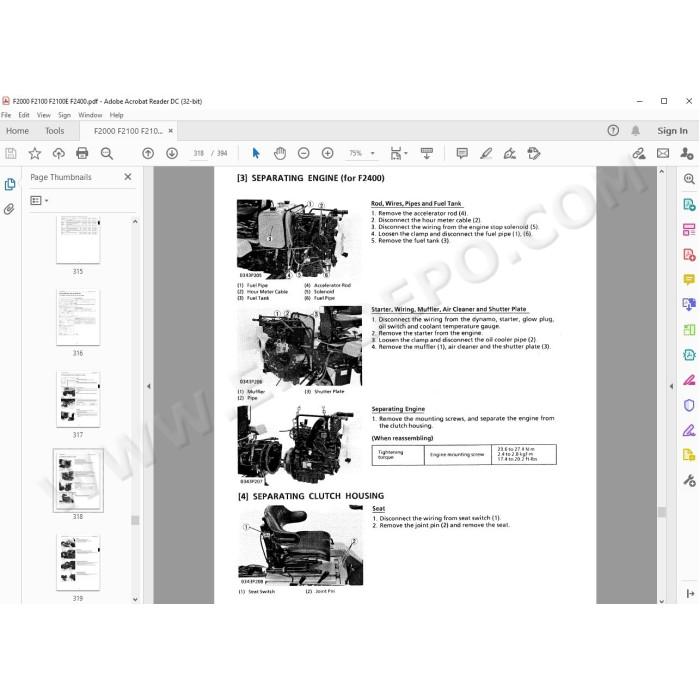Viewport: 700px width, 700px height.
Task: Go to next page arrow
Action: point(172,154)
